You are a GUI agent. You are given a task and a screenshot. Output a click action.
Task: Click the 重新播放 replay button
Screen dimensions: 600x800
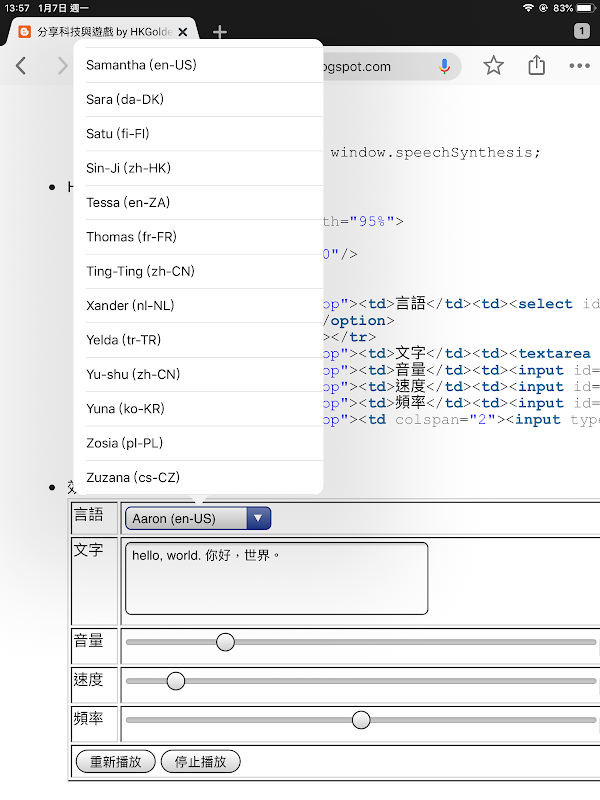[x=115, y=762]
